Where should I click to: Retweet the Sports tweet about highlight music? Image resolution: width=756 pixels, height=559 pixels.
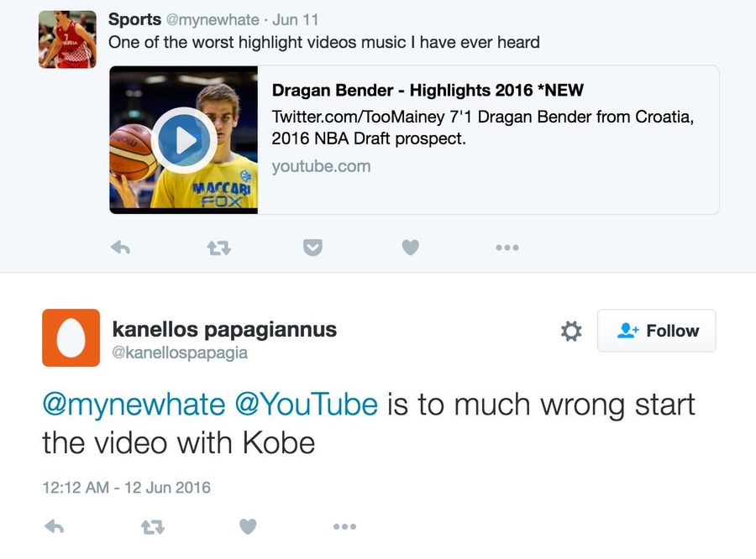coord(219,248)
